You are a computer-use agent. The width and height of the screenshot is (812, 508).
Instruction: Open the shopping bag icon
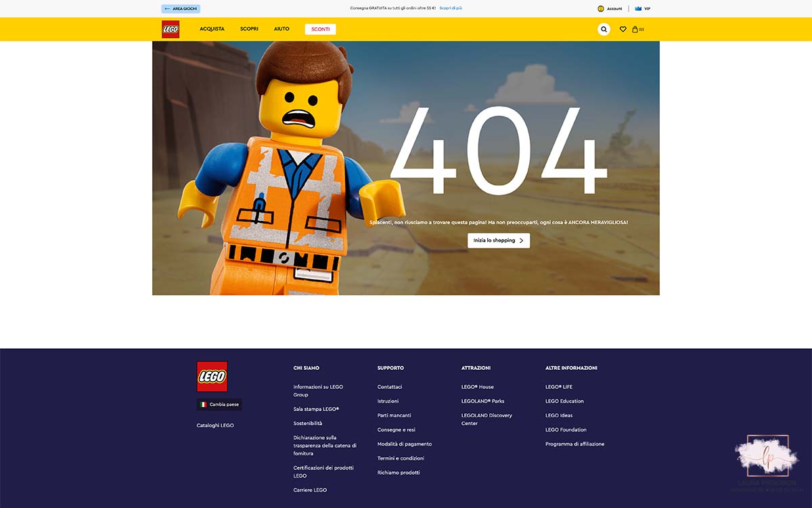pos(635,29)
